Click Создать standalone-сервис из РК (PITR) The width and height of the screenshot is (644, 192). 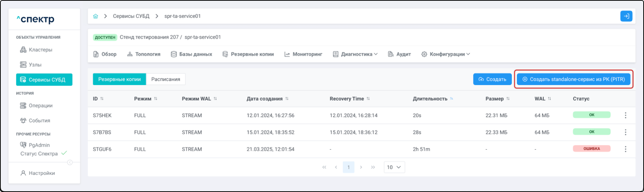click(573, 79)
